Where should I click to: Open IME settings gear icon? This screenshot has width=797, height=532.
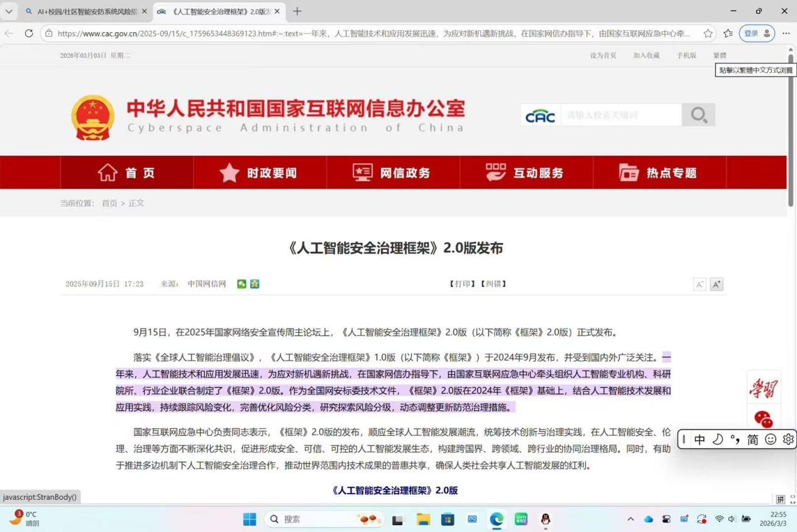click(x=788, y=440)
